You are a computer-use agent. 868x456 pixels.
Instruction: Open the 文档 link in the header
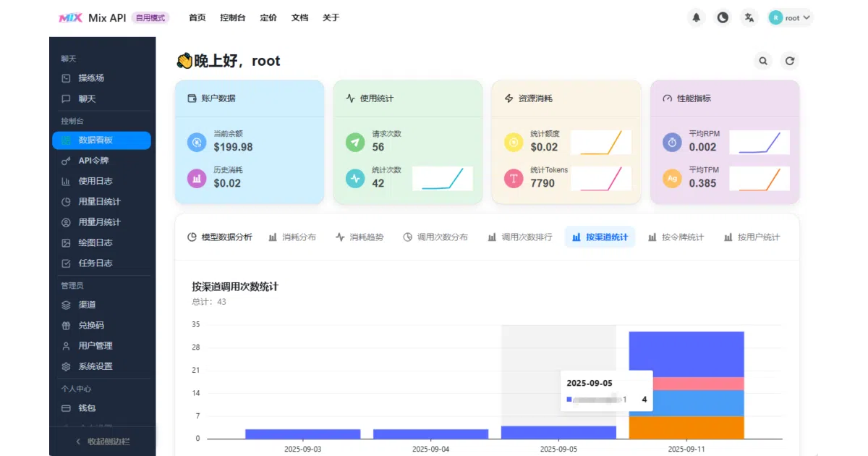[x=299, y=17]
